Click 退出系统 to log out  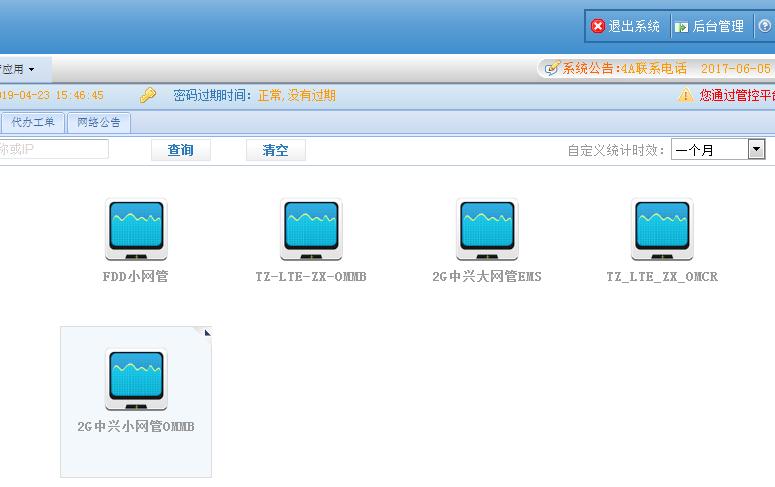pyautogui.click(x=634, y=26)
